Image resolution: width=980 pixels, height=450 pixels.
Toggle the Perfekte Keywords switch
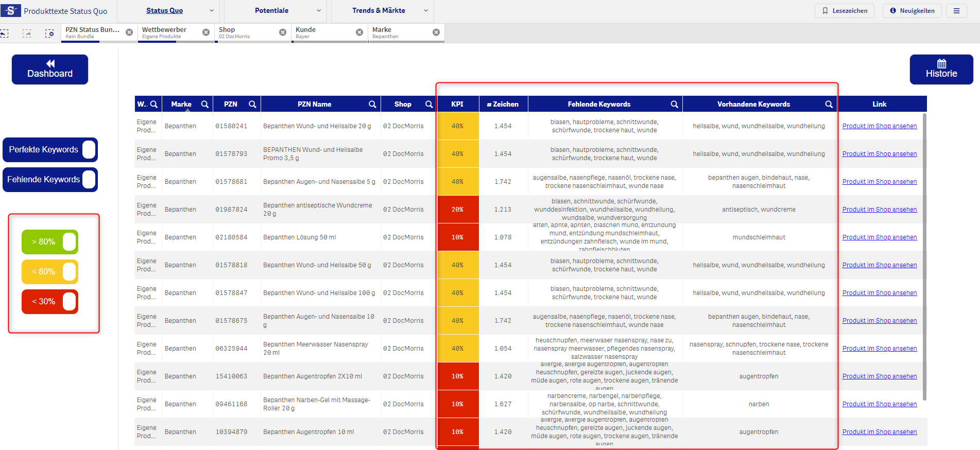pos(89,150)
